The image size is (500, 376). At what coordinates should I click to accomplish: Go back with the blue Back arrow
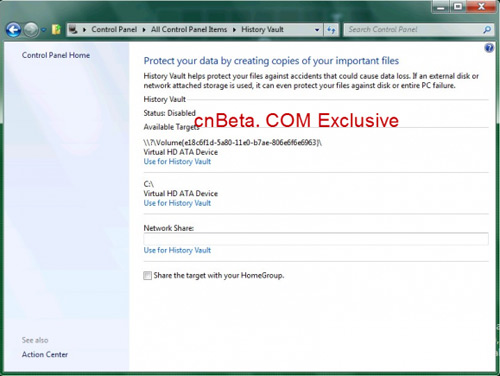(13, 30)
